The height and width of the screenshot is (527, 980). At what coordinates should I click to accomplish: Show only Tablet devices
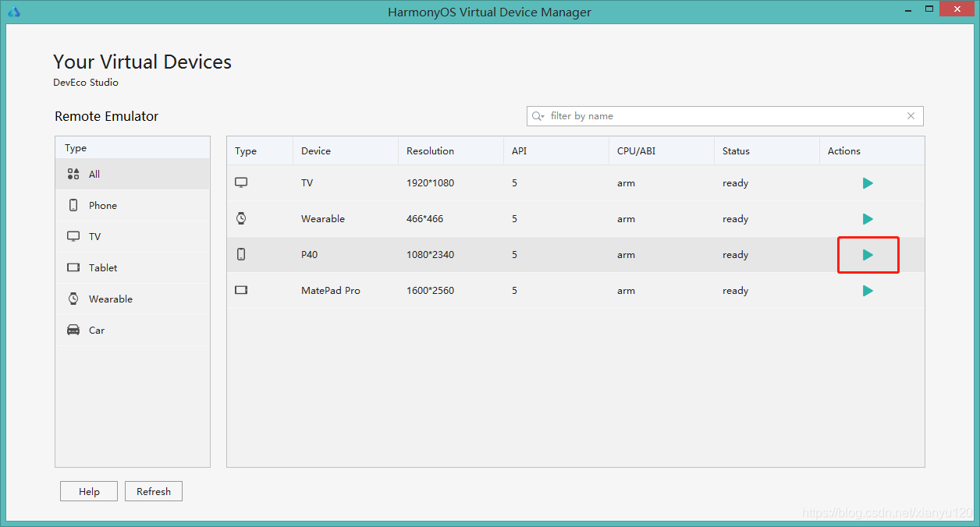click(133, 267)
